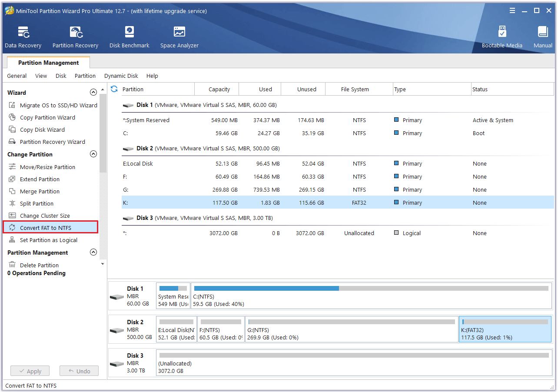Viewport: 558px width, 392px height.
Task: Click Migrate OS to SSD/HD Wizard icon
Action: pyautogui.click(x=12, y=105)
